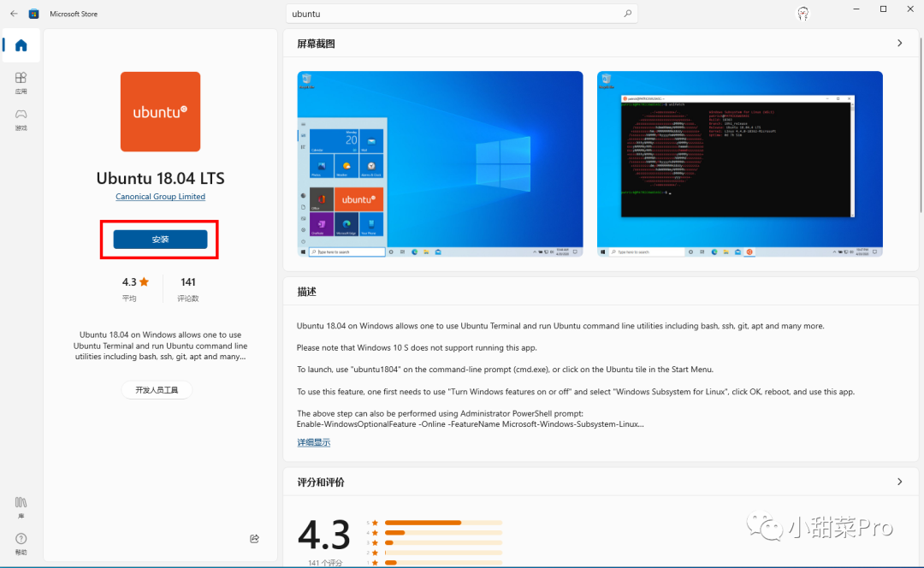Expand the 屏幕截图 section chevron
The height and width of the screenshot is (568, 924).
point(899,43)
